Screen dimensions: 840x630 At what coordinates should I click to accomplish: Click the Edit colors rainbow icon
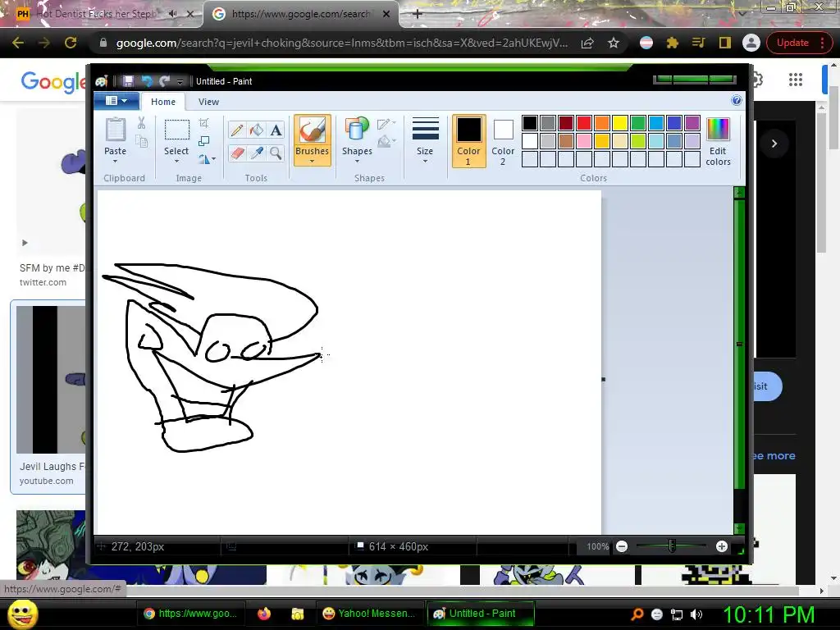(x=718, y=130)
